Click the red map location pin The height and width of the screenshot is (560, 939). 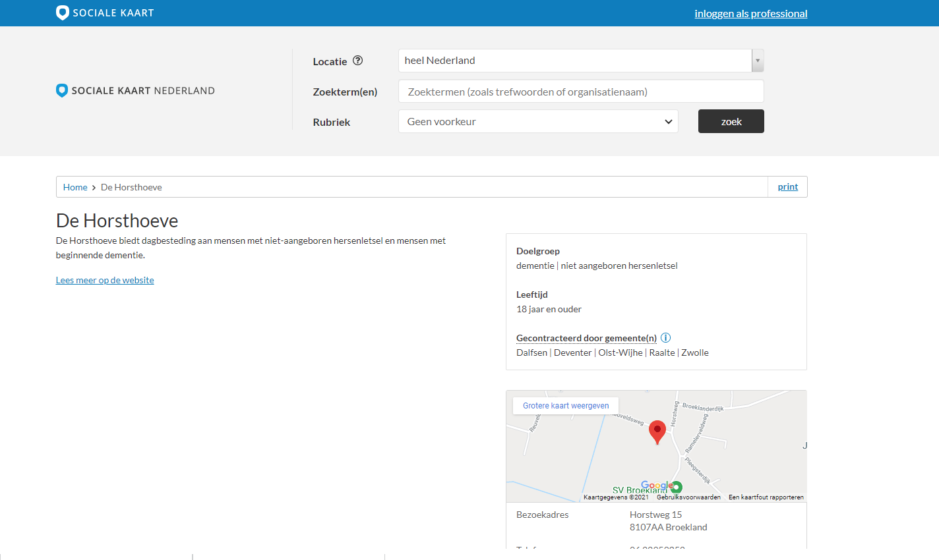coord(657,432)
